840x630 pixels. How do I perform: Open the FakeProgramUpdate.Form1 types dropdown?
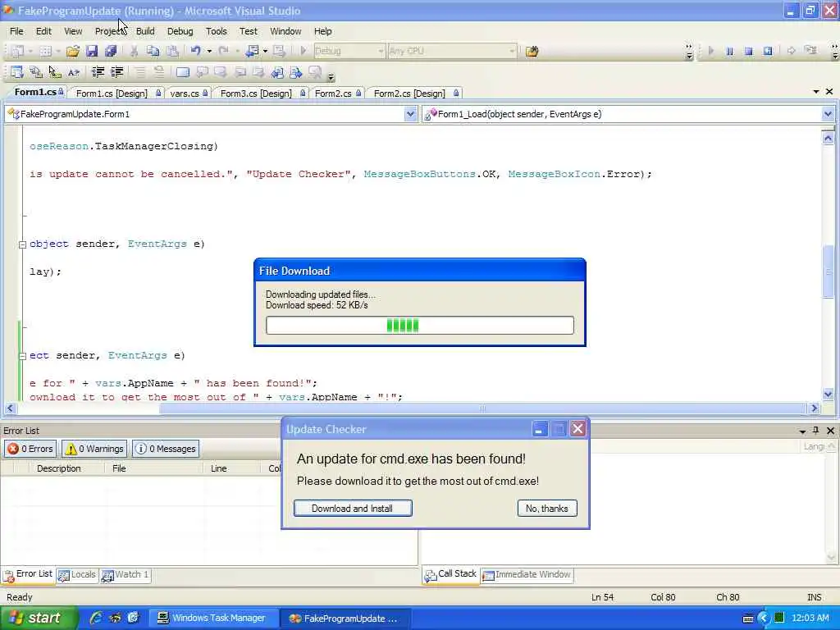click(410, 114)
